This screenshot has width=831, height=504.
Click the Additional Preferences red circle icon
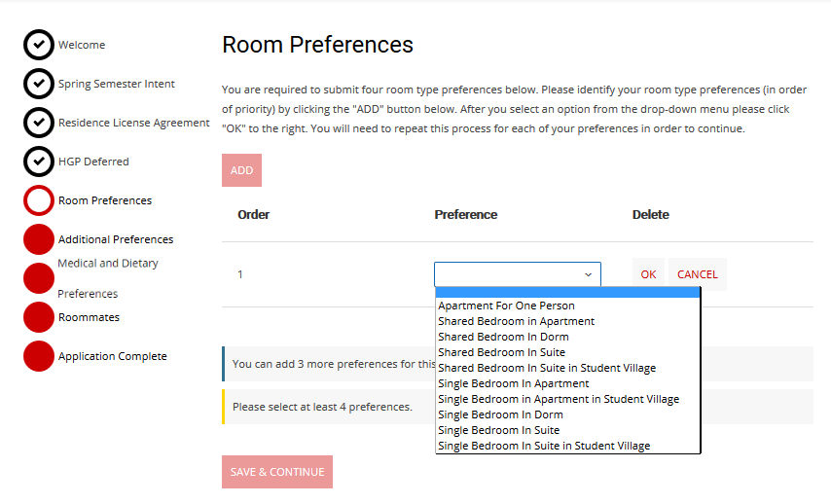point(38,239)
